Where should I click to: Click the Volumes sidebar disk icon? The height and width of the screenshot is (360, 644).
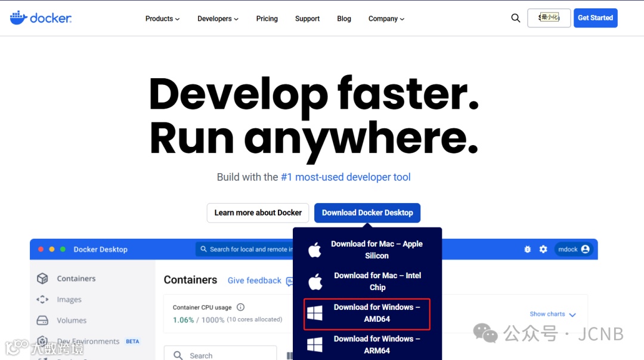coord(42,320)
